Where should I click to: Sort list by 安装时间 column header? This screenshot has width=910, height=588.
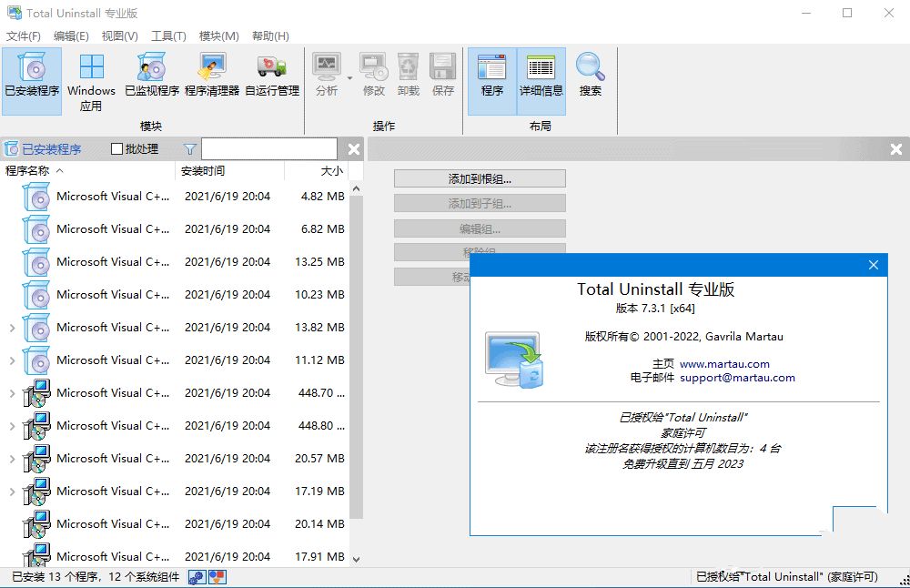pyautogui.click(x=203, y=171)
